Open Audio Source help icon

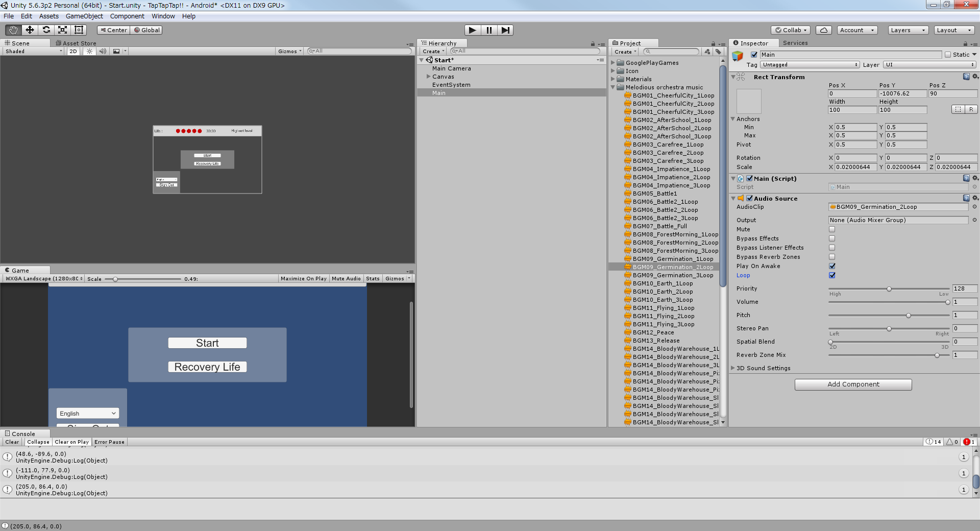[x=966, y=198]
